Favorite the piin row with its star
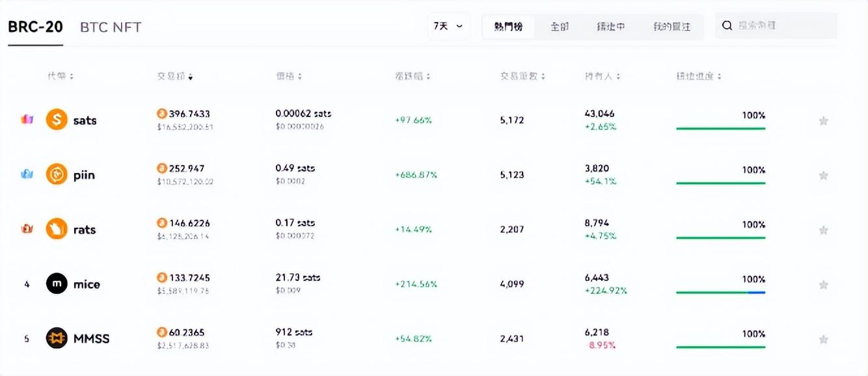The width and height of the screenshot is (868, 376). tap(823, 175)
